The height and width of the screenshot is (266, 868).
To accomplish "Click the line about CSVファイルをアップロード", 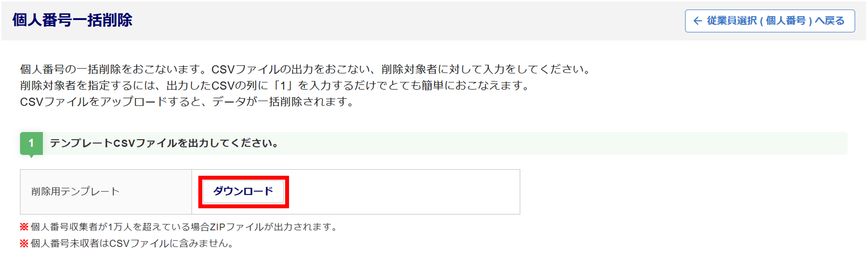I will (x=187, y=102).
